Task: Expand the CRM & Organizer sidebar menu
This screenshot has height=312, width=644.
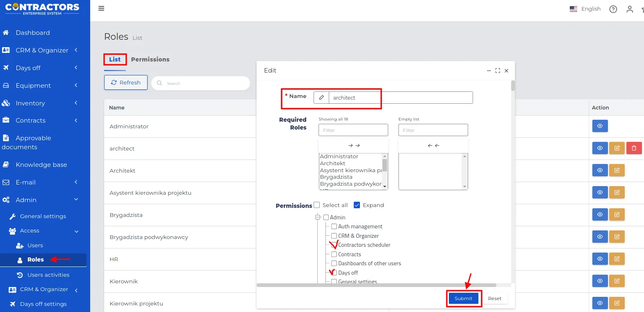Action: pos(42,50)
